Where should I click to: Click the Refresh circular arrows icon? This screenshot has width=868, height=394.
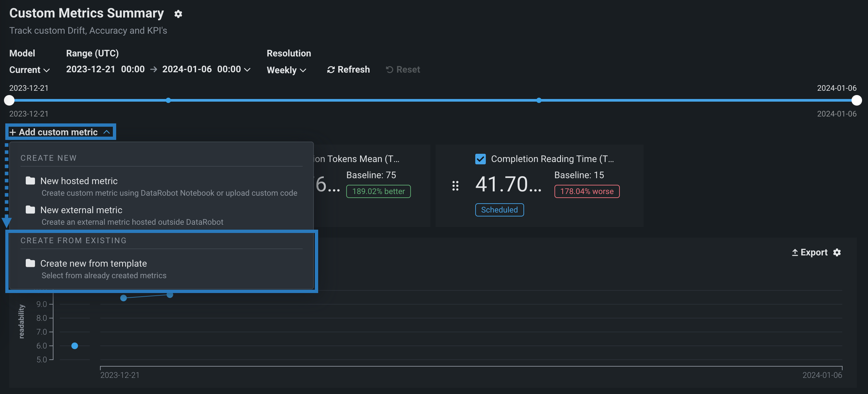(x=331, y=69)
